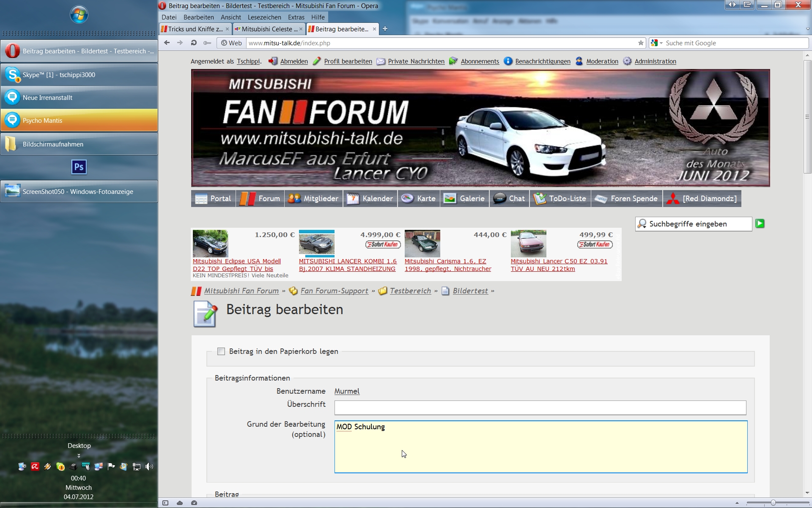Open the Bildschirmaufnahmen folder taskbar item
This screenshot has height=508, width=812.
[x=79, y=144]
